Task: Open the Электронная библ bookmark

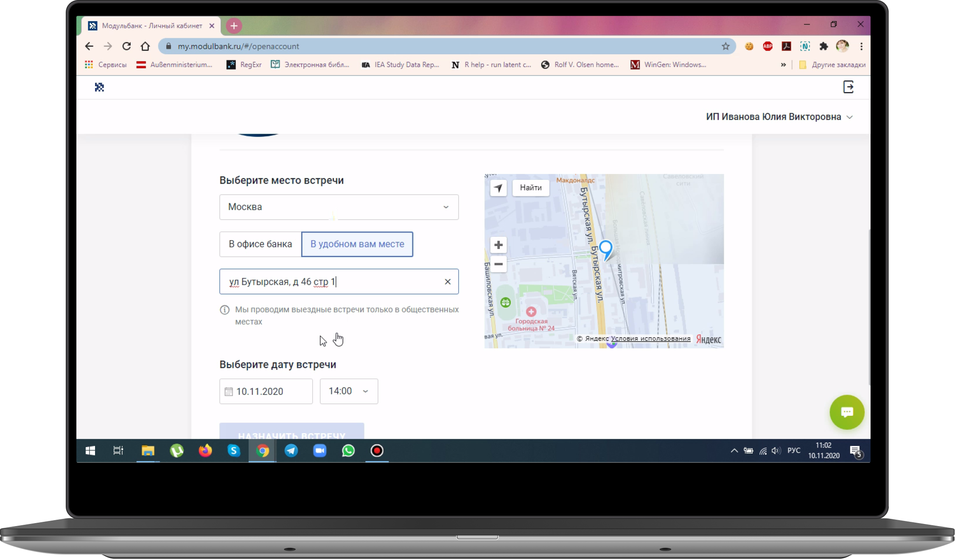Action: pos(310,64)
